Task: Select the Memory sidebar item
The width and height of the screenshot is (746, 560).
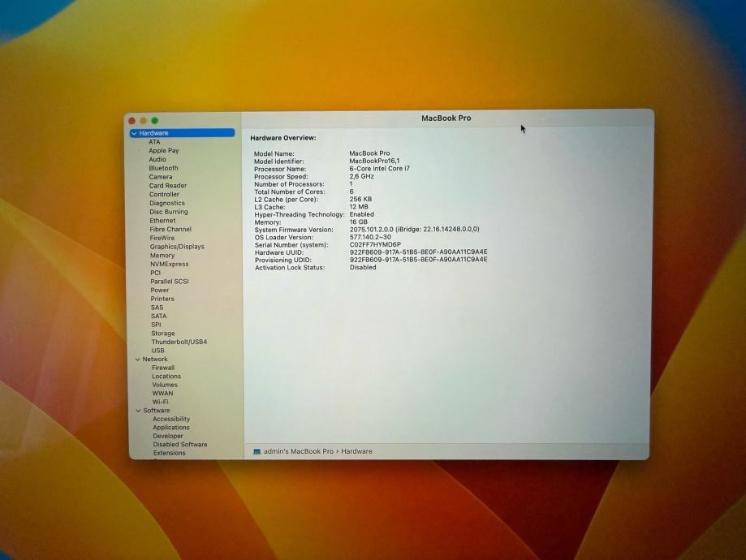Action: click(162, 256)
